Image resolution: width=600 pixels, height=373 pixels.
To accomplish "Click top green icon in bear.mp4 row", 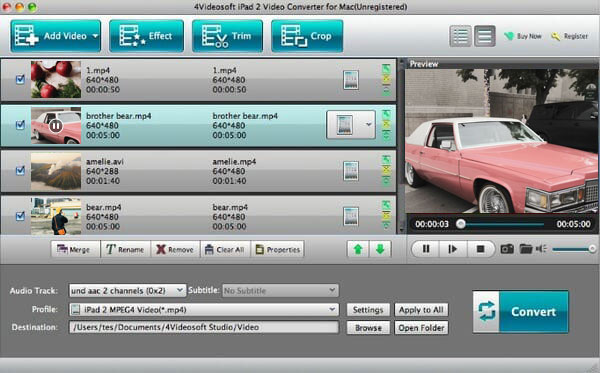I will (386, 205).
